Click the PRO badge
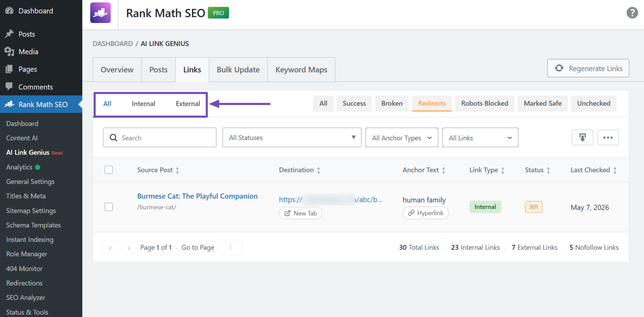 click(x=218, y=13)
